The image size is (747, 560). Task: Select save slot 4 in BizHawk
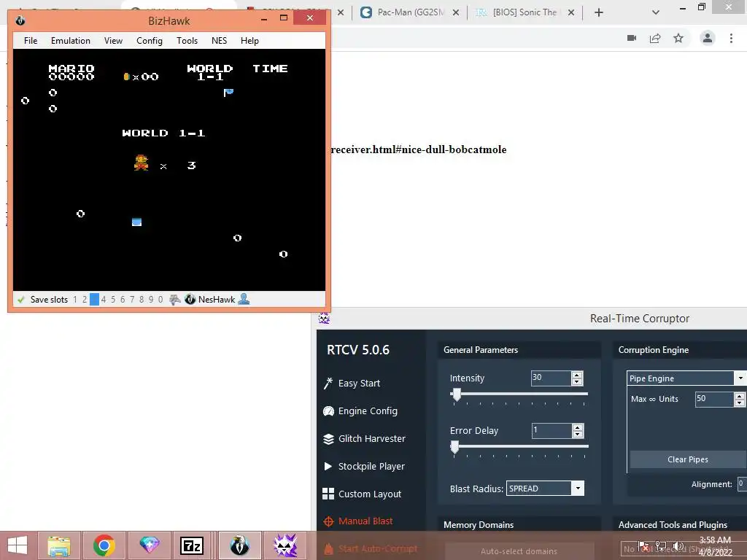104,300
